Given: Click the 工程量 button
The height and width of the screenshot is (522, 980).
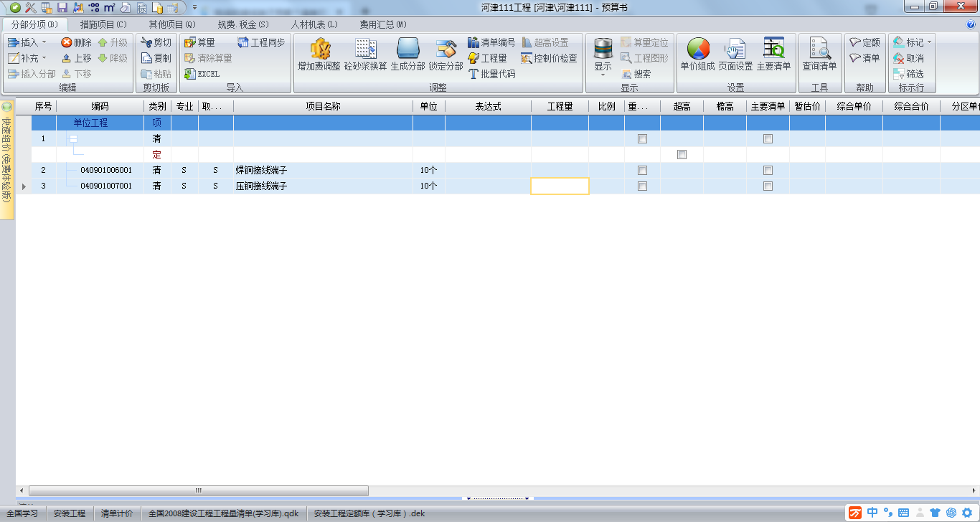Looking at the screenshot, I should point(487,58).
